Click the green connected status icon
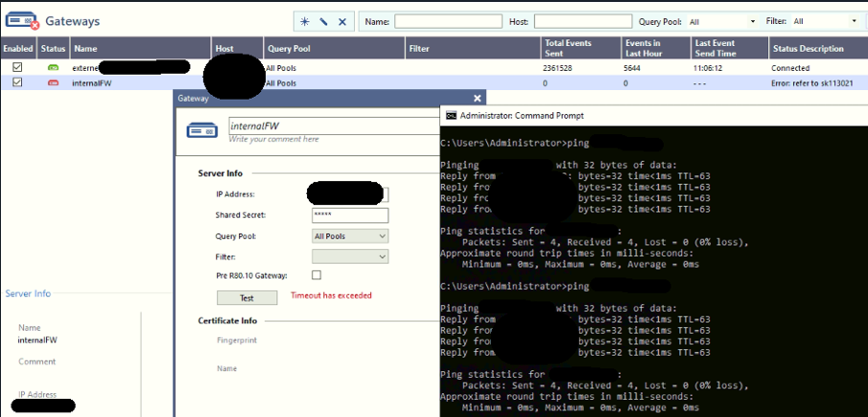This screenshot has height=417, width=868. click(x=53, y=68)
